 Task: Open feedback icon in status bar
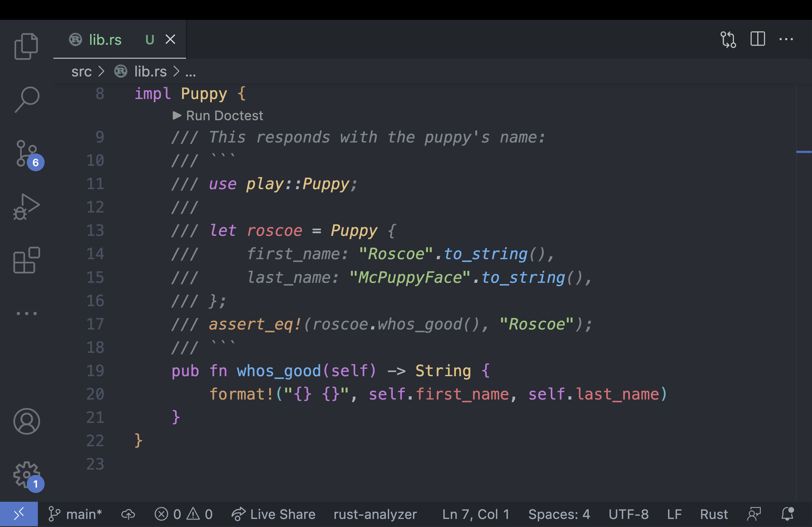point(754,514)
